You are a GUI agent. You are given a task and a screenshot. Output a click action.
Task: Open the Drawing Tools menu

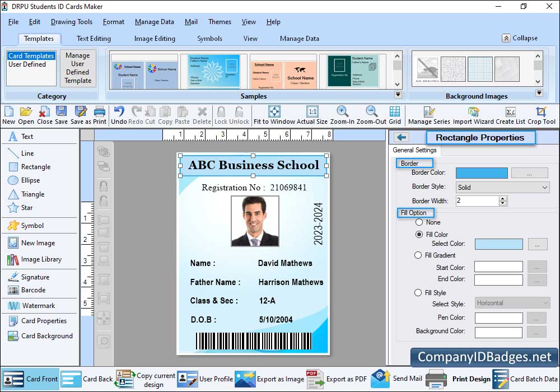(72, 22)
